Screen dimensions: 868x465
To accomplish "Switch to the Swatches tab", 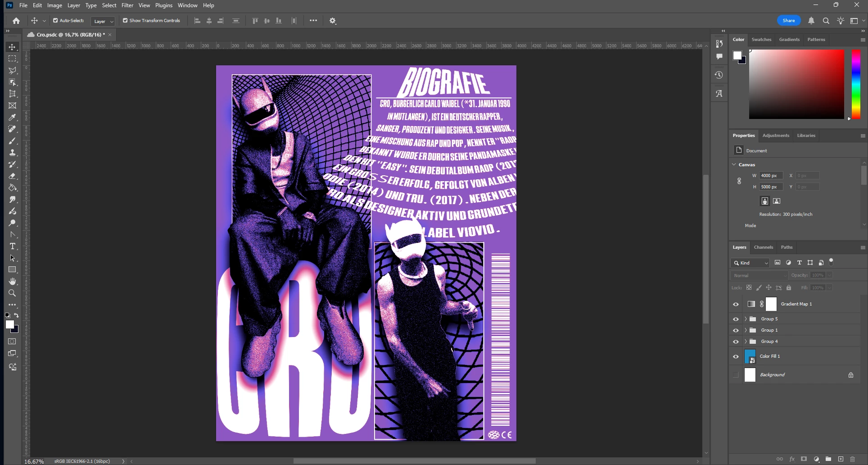I will point(761,40).
